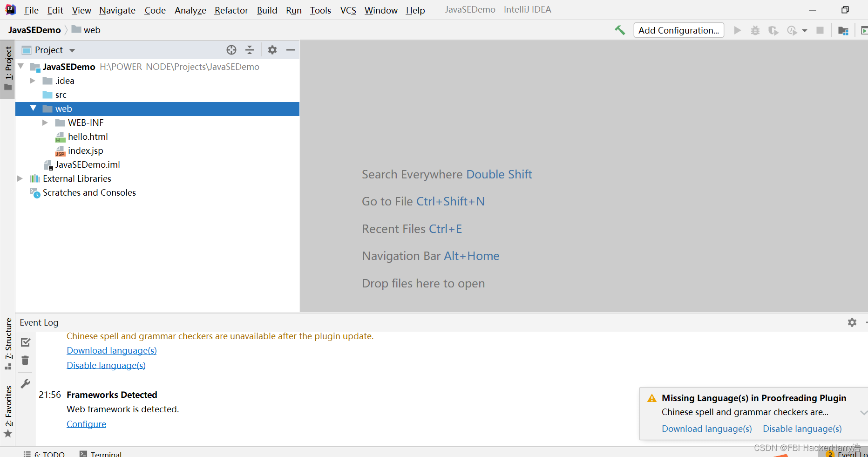Click Configure link under Frameworks Detected
Screen dimensions: 868x457
[86, 424]
